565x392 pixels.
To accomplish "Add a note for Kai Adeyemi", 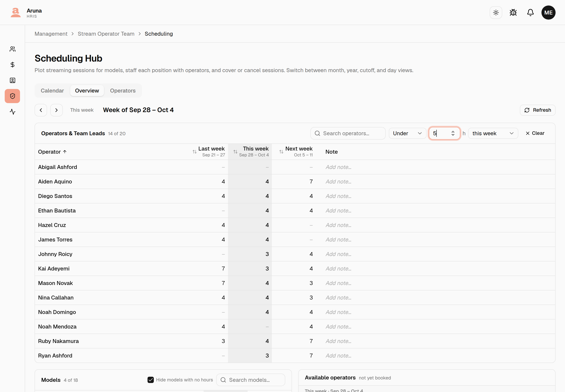I will [x=338, y=269].
